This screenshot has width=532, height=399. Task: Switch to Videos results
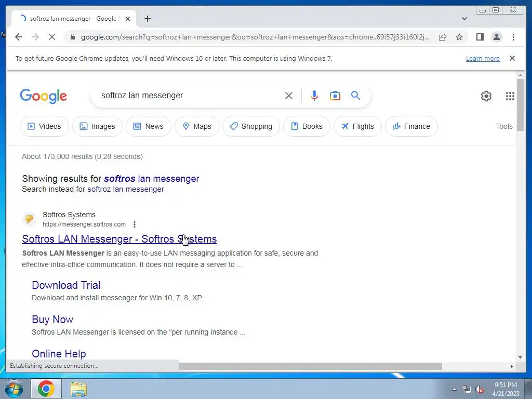[x=44, y=126]
